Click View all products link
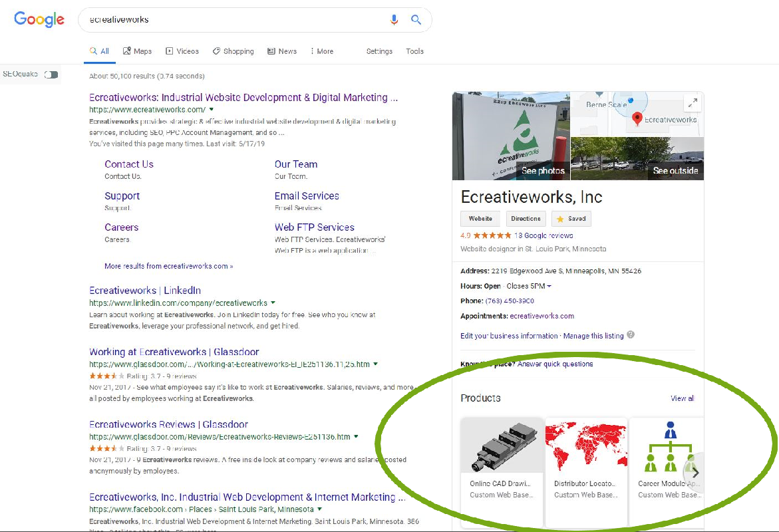The image size is (779, 532). tap(682, 398)
